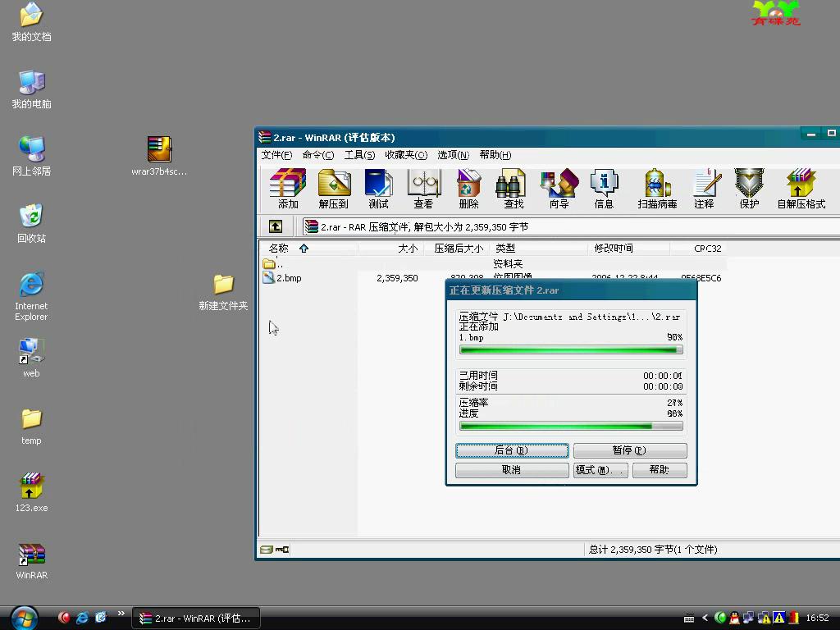Click the 自解压格式 (SFX) toolbar icon

pos(801,188)
